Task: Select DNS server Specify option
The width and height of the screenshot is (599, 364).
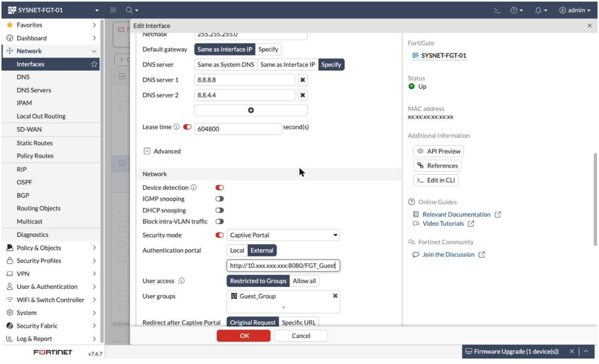Action: pyautogui.click(x=332, y=65)
